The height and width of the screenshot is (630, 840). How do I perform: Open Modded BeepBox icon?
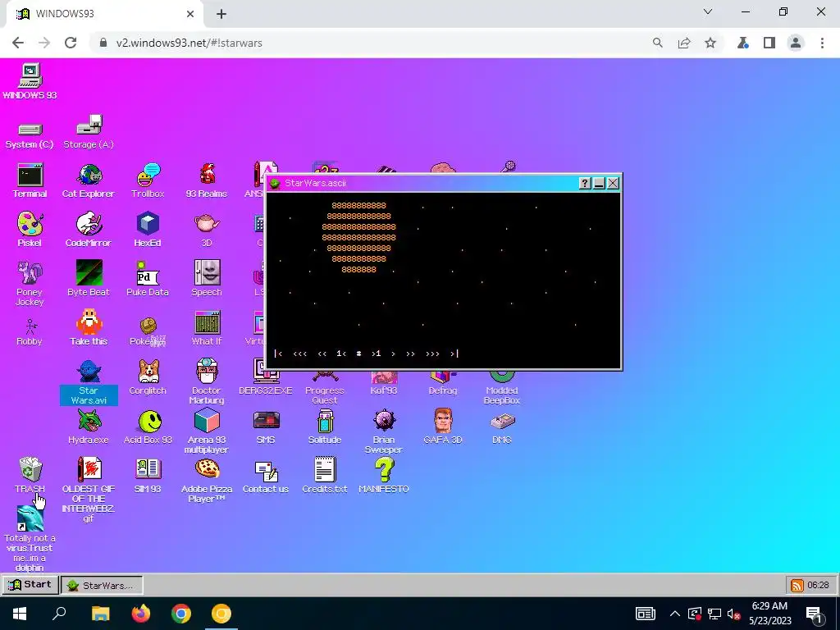(x=502, y=376)
